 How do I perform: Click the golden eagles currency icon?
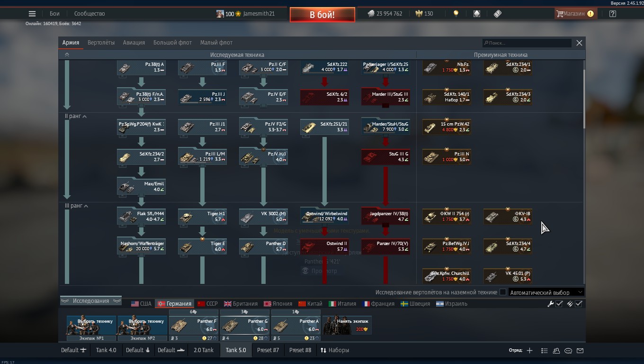coord(419,14)
